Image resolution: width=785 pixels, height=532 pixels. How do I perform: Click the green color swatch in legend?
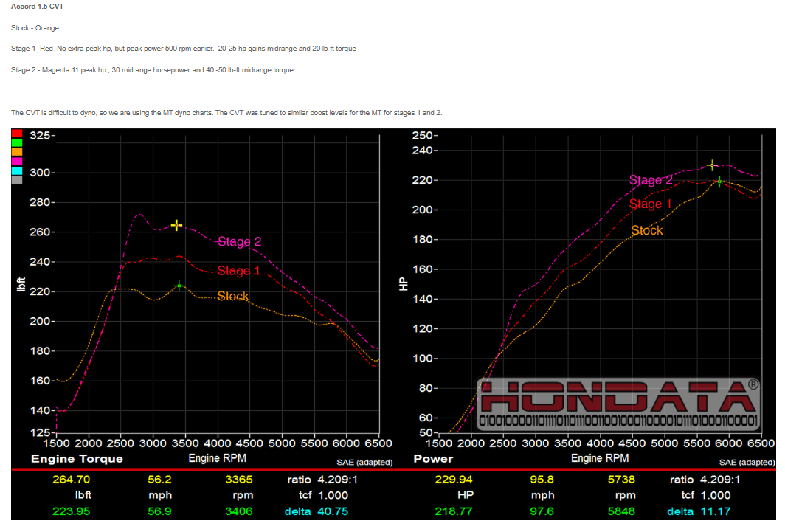(17, 142)
